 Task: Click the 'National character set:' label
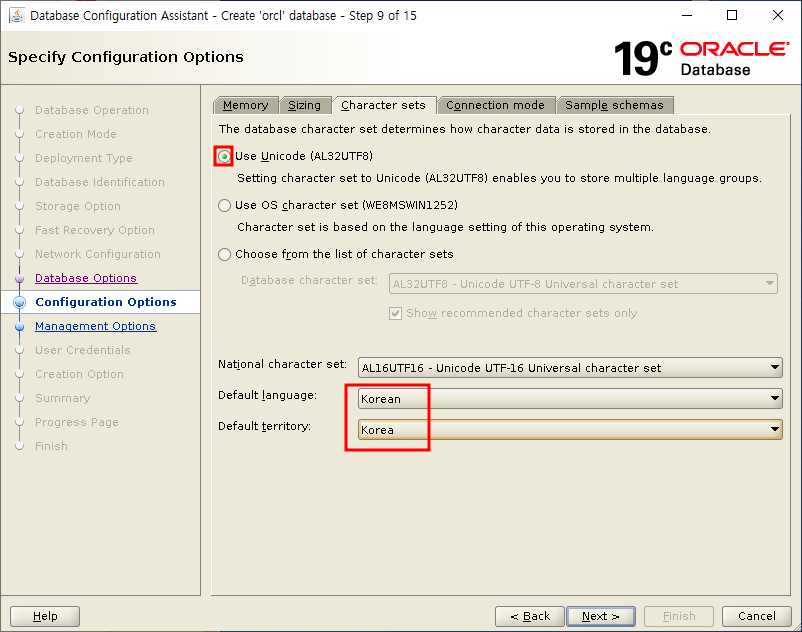[282, 364]
